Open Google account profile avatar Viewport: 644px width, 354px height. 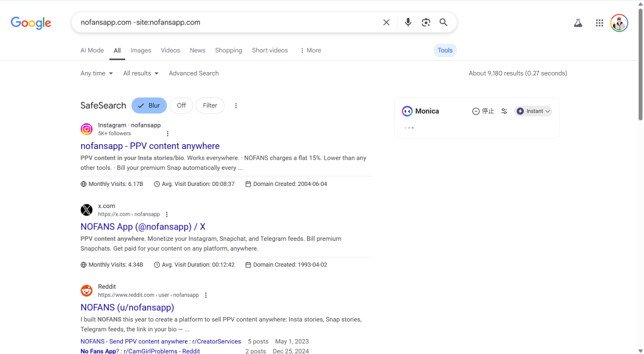tap(619, 23)
